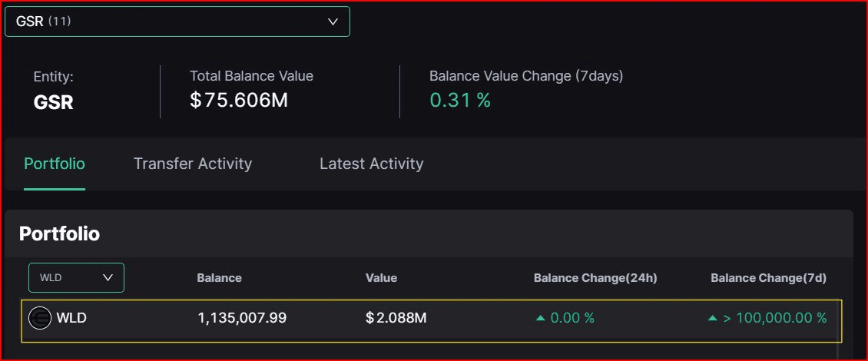This screenshot has width=868, height=361.
Task: Click the Balance Change(24h) column header
Action: point(595,278)
